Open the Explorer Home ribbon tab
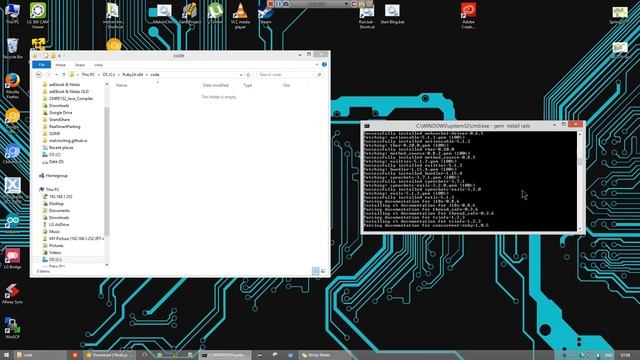Viewport: 640px width, 360px height. coord(60,65)
